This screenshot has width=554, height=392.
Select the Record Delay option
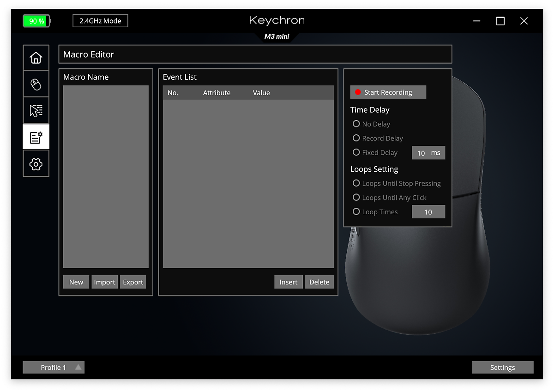point(378,138)
